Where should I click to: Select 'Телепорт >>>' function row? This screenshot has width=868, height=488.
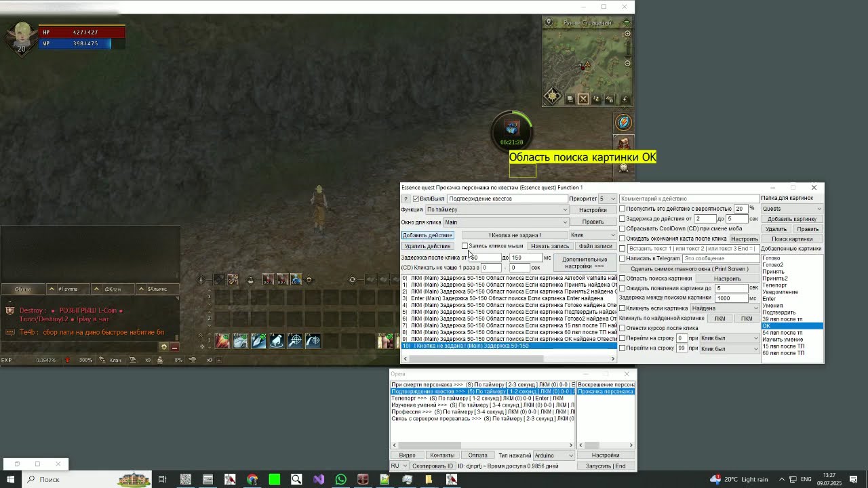click(482, 399)
